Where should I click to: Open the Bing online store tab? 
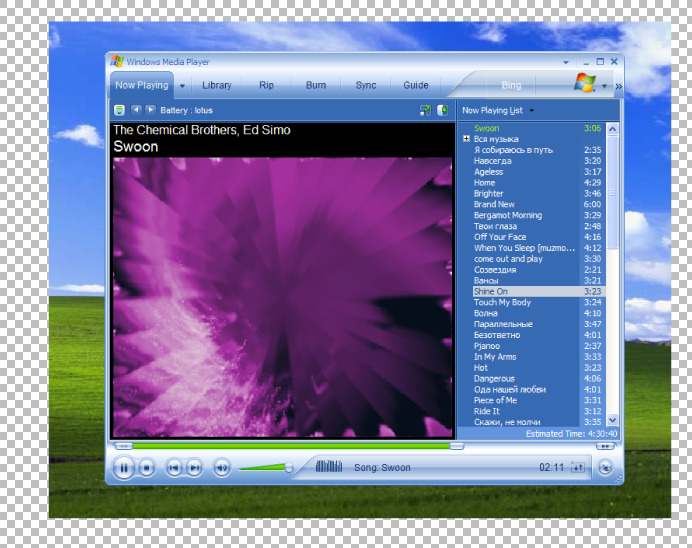pyautogui.click(x=511, y=85)
